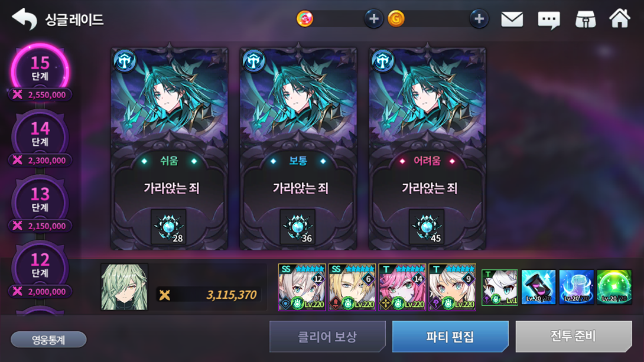Open 클리어 보상 clear rewards
Viewport: 644px width, 362px height.
click(327, 337)
